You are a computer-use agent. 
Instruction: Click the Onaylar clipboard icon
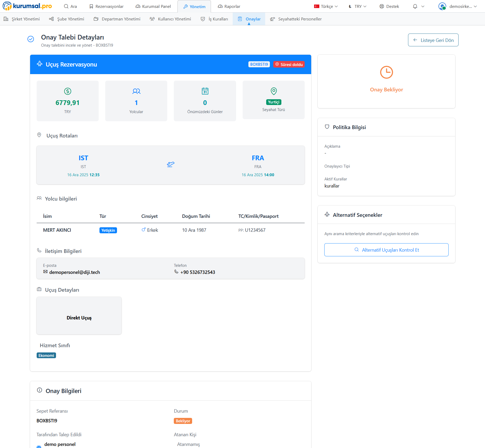point(240,19)
